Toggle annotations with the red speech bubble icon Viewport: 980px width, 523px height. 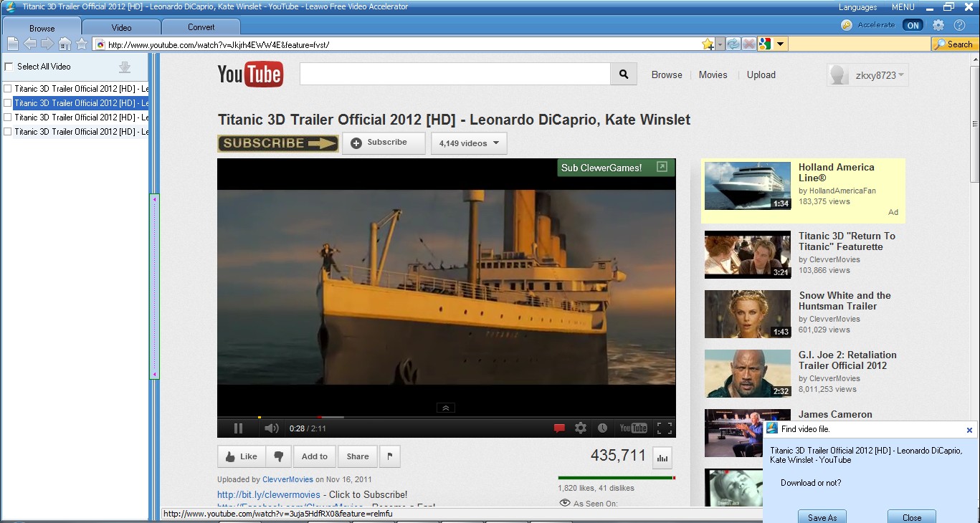click(x=559, y=428)
